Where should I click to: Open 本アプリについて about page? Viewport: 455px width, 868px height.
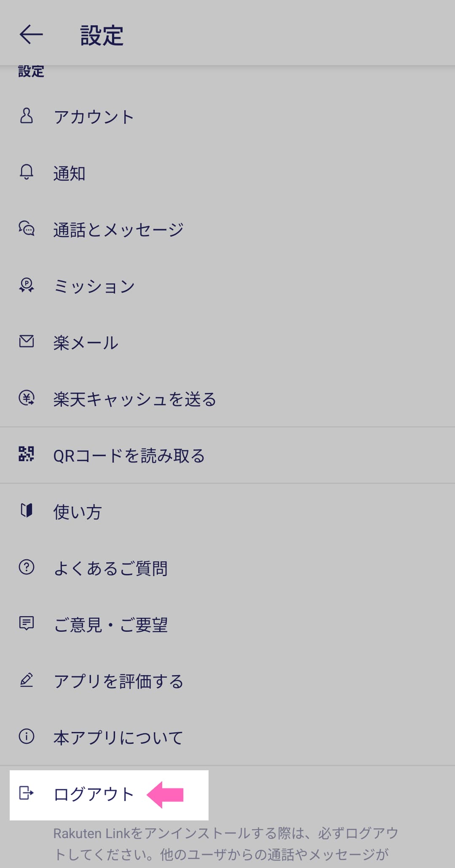[x=118, y=738]
